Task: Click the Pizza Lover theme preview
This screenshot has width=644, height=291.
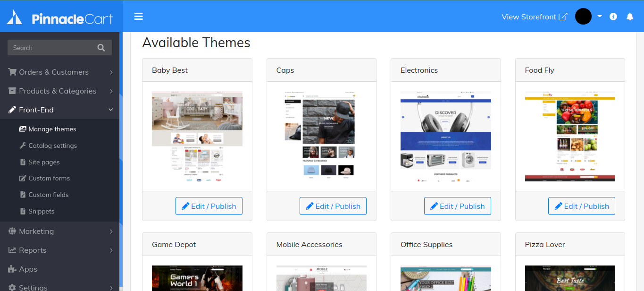Action: pyautogui.click(x=570, y=278)
